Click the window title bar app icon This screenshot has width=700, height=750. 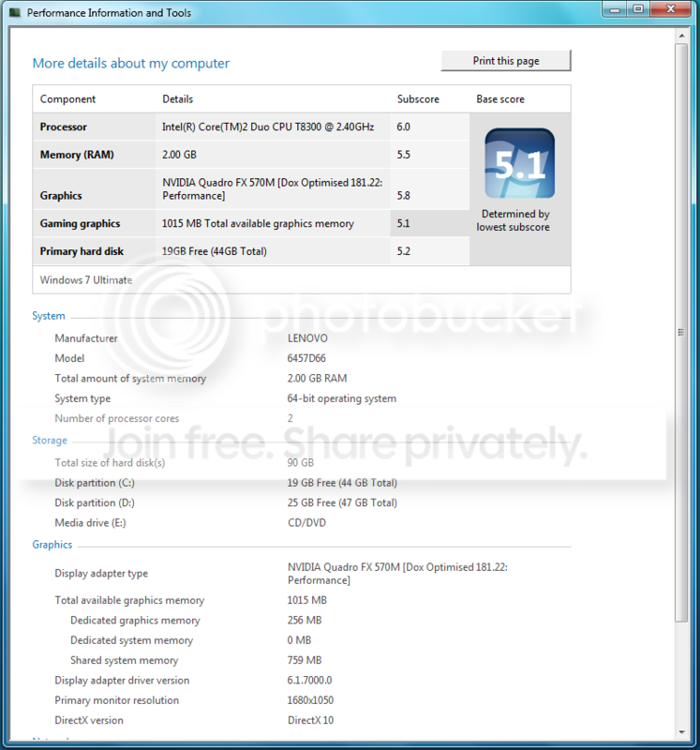tap(15, 12)
